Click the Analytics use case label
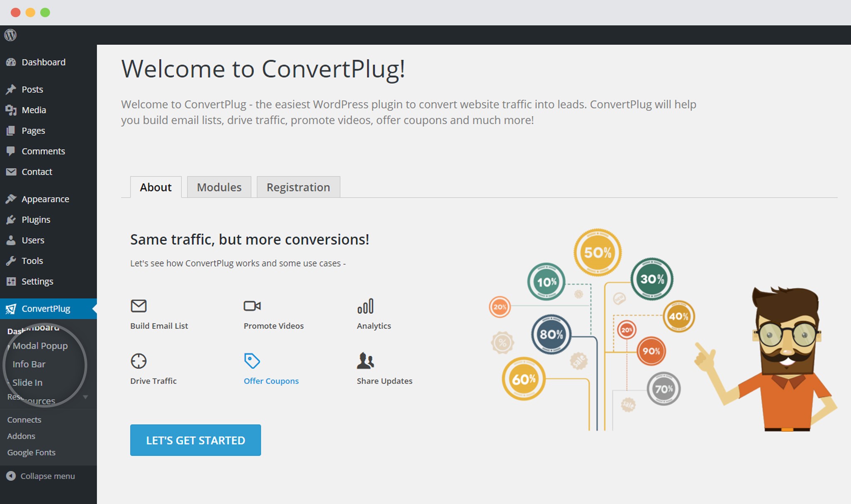851x504 pixels. click(x=374, y=326)
